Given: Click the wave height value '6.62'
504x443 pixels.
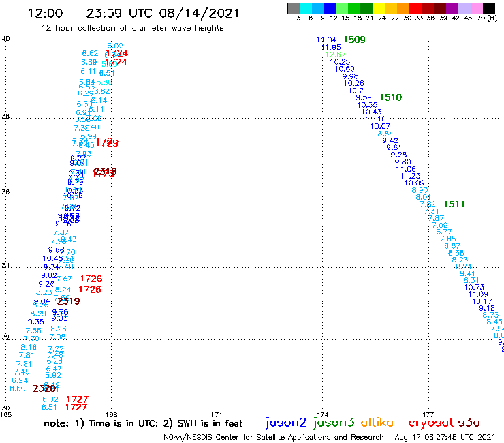Looking at the screenshot, I should (x=90, y=53).
